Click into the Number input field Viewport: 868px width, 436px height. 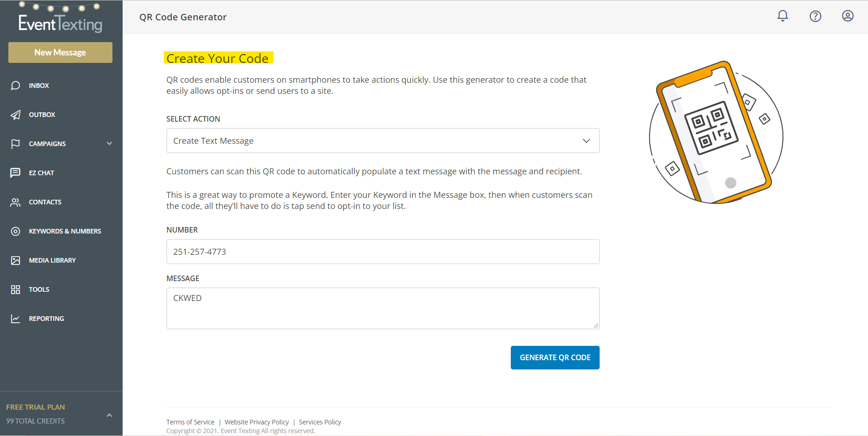[383, 252]
